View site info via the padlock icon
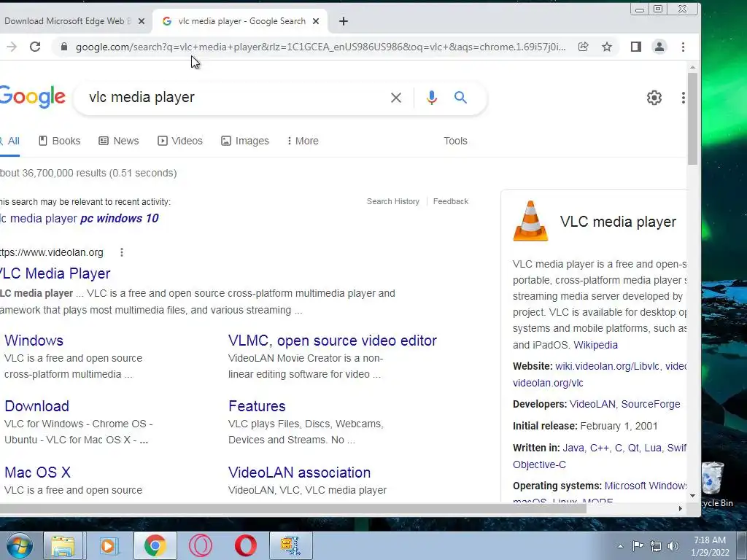 point(64,47)
